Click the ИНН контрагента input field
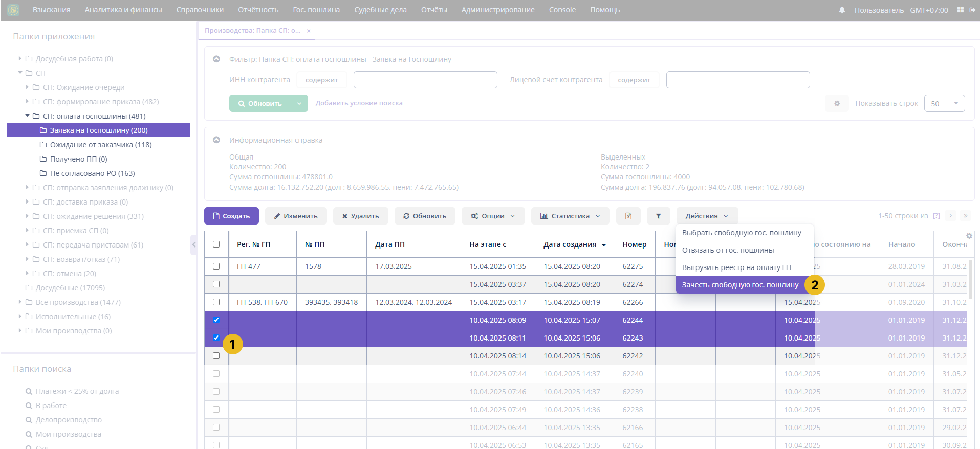This screenshot has height=449, width=980. (425, 80)
